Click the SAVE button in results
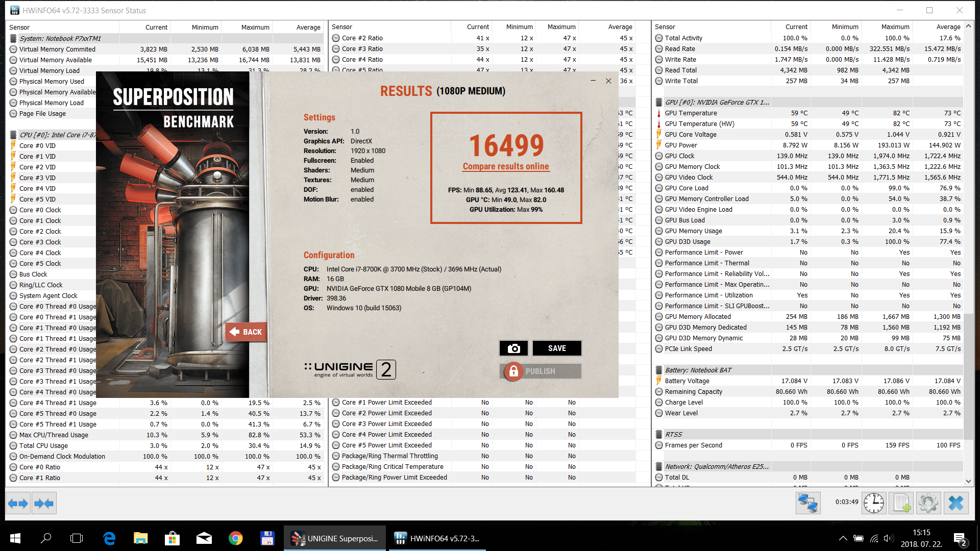 click(x=557, y=348)
